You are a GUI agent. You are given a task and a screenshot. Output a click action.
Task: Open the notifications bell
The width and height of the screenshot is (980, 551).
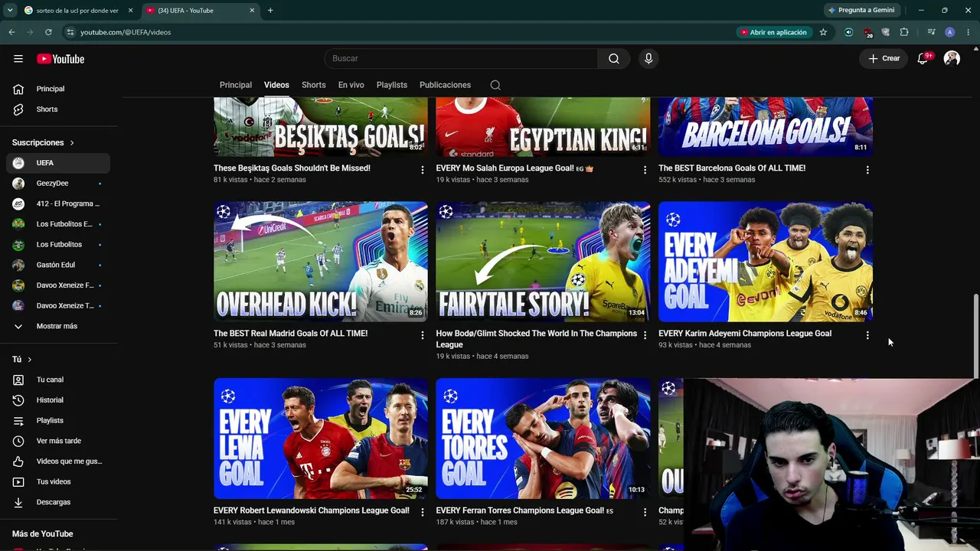(923, 59)
